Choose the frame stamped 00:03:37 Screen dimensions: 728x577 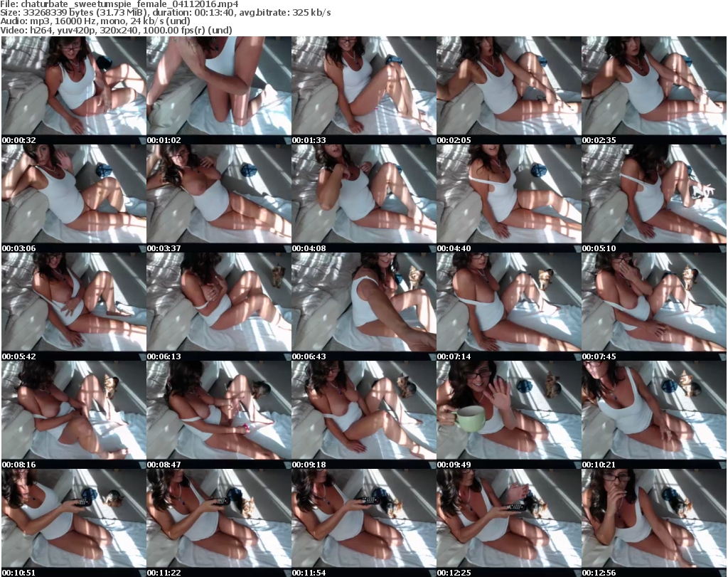click(219, 198)
